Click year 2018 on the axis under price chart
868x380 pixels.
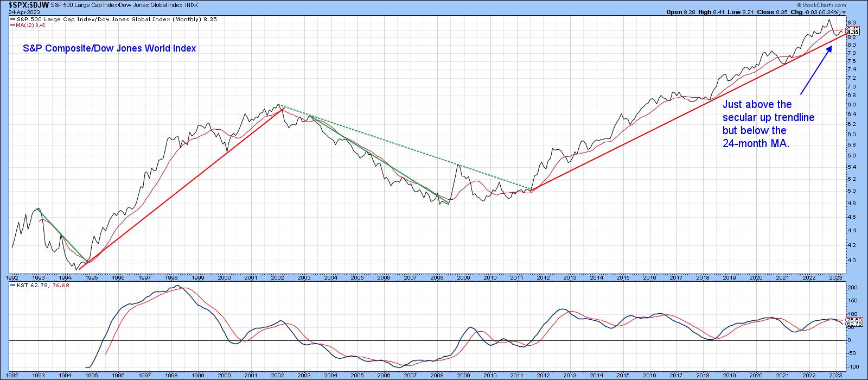coord(703,277)
